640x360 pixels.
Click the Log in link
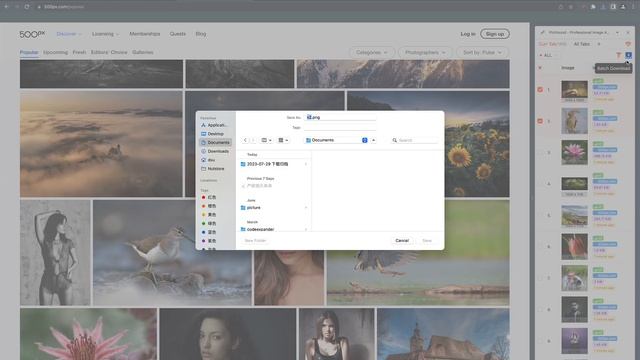[x=468, y=34]
